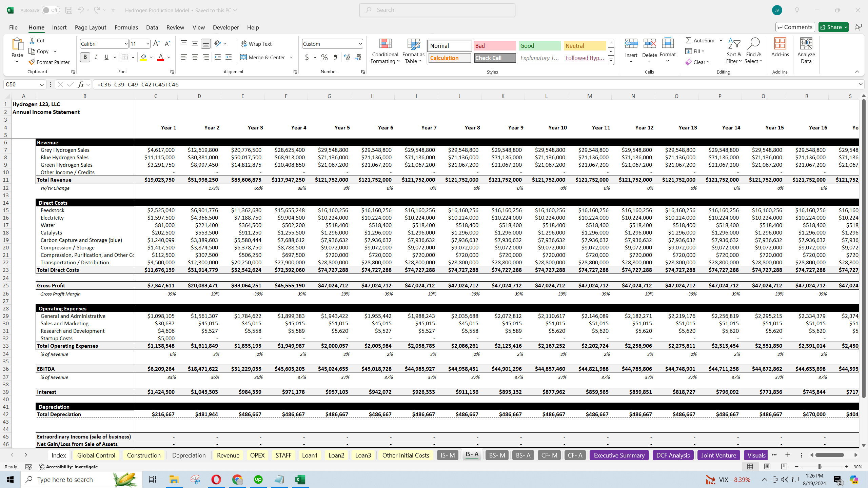The height and width of the screenshot is (488, 868).
Task: Click the Cut scissors icon
Action: tap(32, 40)
